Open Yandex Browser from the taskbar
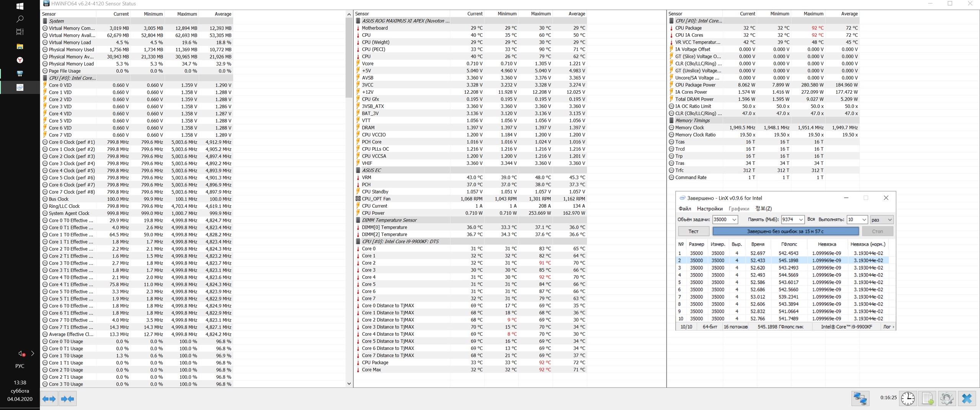The height and width of the screenshot is (410, 980). [20, 60]
